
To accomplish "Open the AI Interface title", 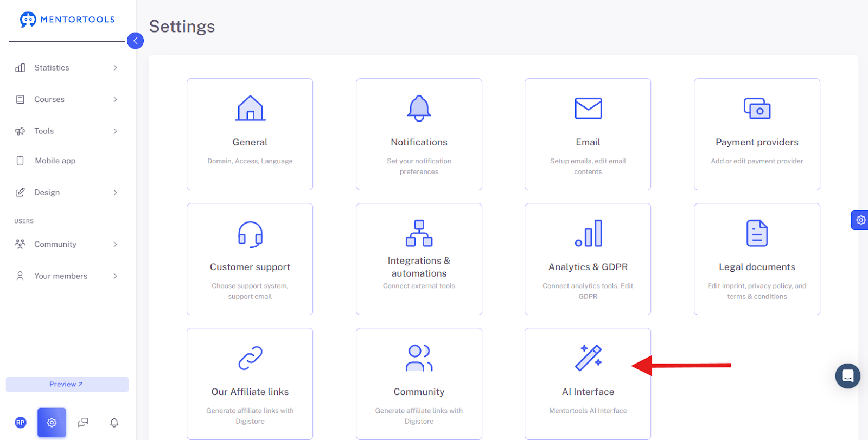I will (x=588, y=392).
